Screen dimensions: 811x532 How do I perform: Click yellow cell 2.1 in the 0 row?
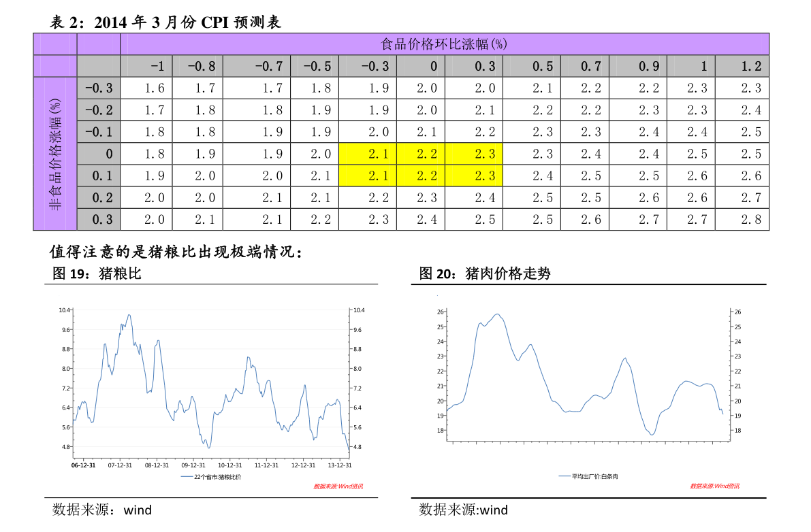[x=368, y=154]
